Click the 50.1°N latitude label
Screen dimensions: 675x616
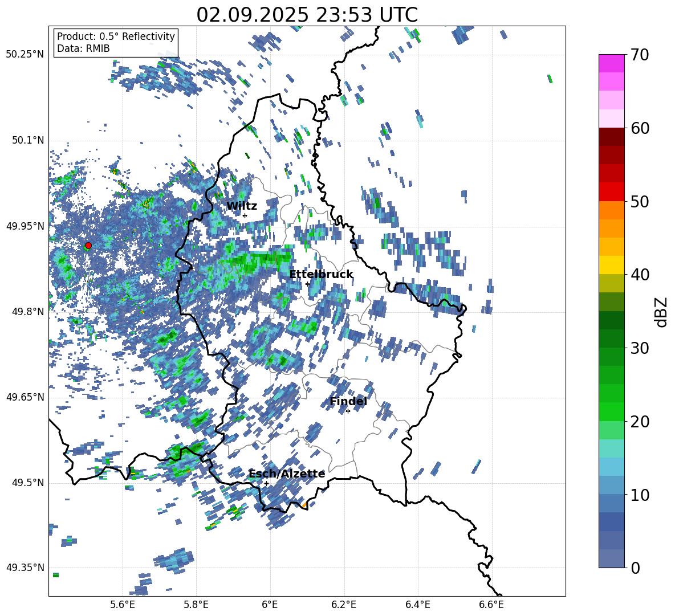point(27,140)
